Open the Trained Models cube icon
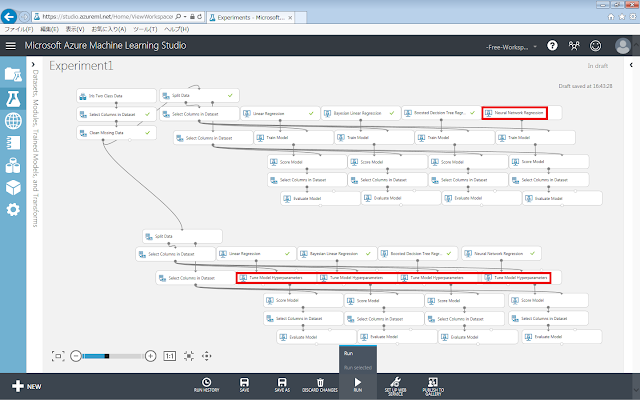 click(x=13, y=187)
